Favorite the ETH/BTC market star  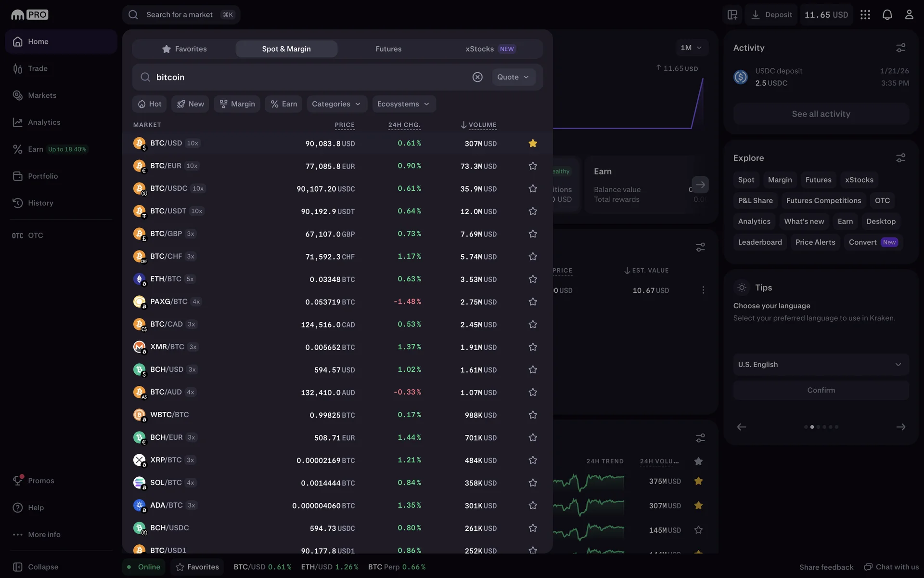(532, 279)
